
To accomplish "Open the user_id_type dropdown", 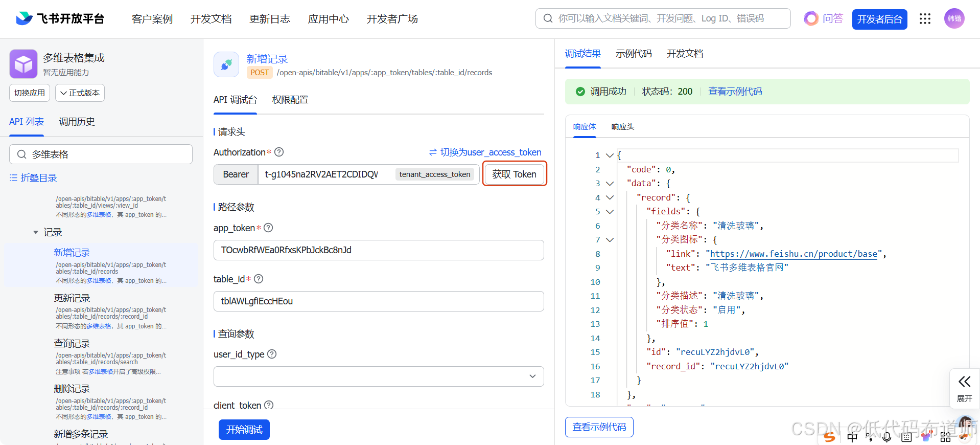I will [x=379, y=376].
